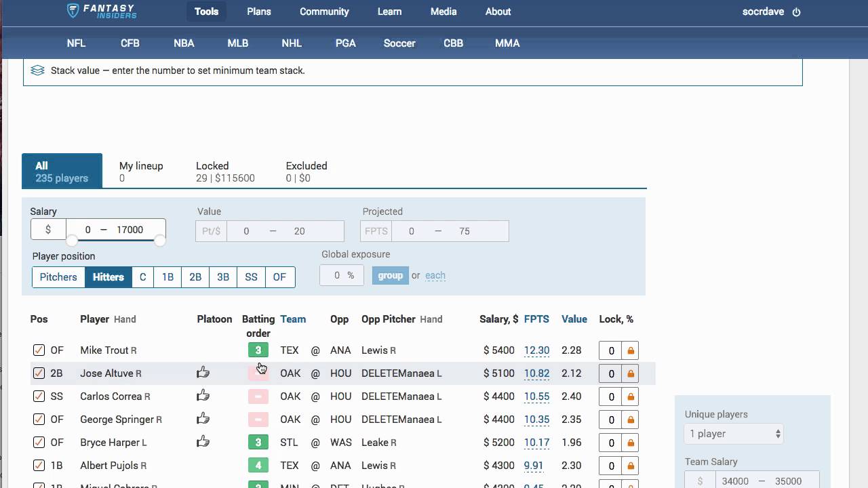This screenshot has height=488, width=868.
Task: Click platoon thumbs-up icon for Jose Altuve
Action: [x=203, y=372]
